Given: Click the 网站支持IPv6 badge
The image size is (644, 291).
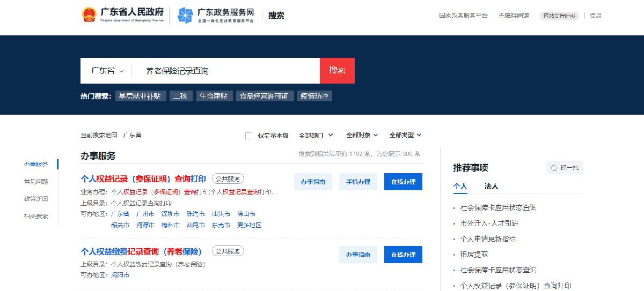Looking at the screenshot, I should (x=559, y=16).
